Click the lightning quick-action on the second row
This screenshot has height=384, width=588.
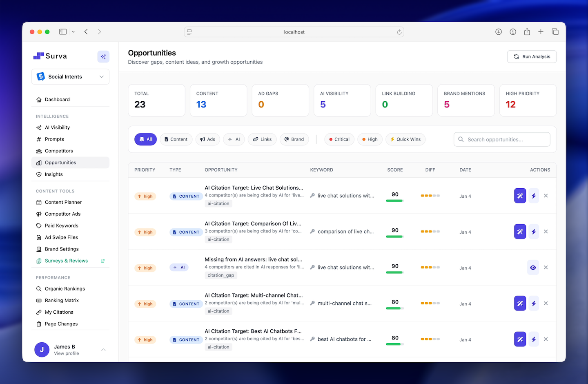click(534, 232)
